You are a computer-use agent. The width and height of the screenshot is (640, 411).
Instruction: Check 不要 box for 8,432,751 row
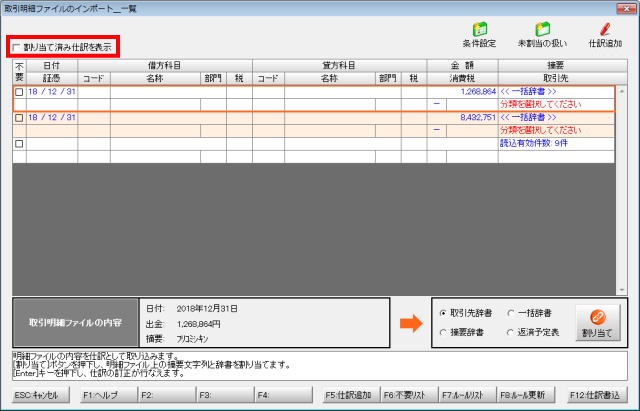pos(19,118)
